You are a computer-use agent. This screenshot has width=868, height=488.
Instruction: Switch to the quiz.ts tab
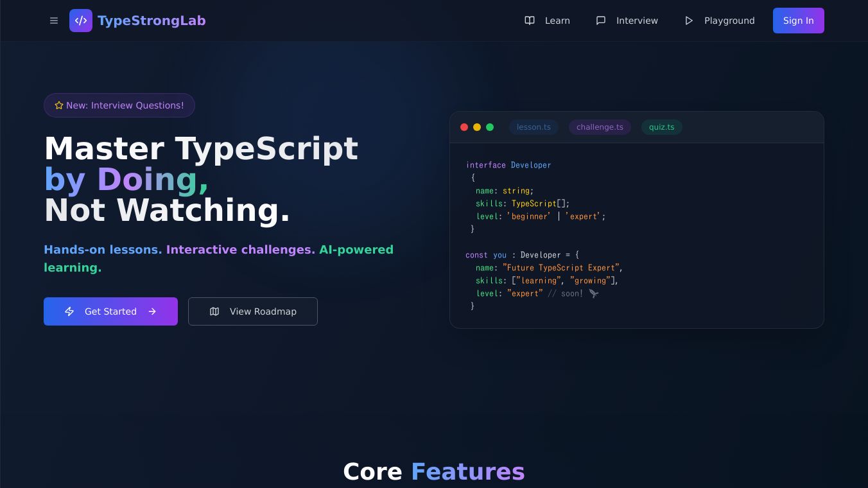click(662, 127)
